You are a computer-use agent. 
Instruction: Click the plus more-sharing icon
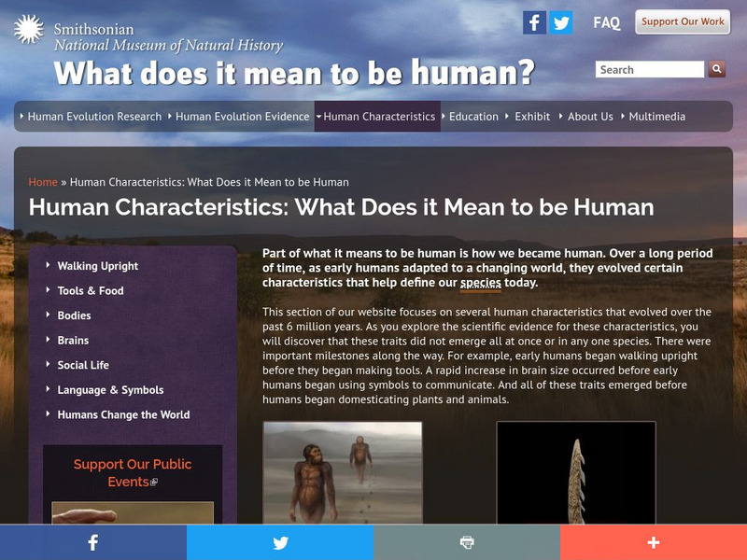(654, 542)
